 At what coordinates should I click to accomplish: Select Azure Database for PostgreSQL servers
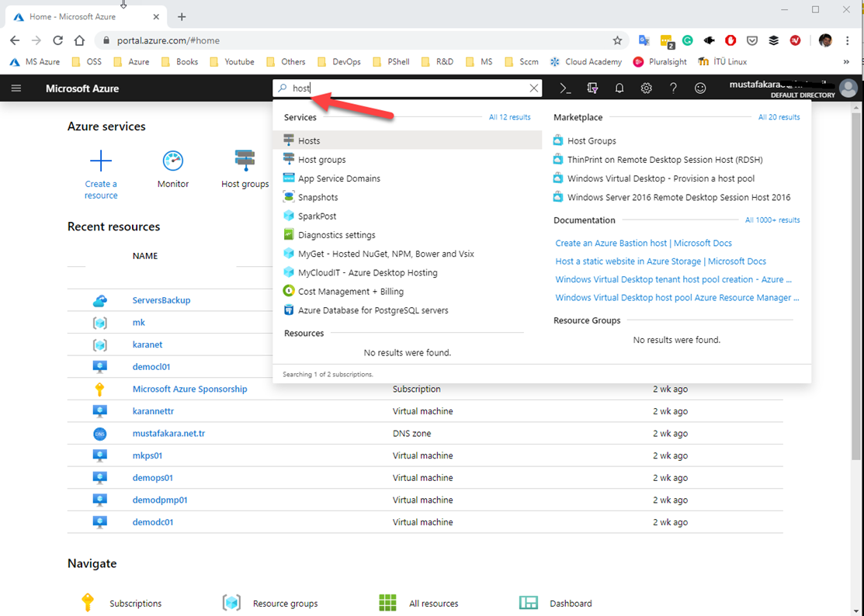[408, 310]
